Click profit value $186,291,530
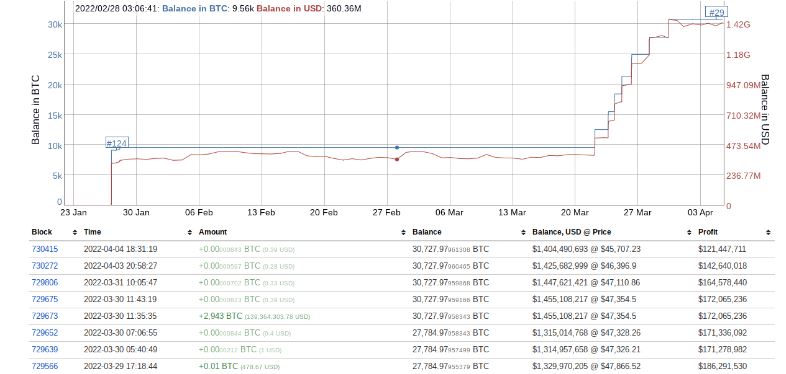The width and height of the screenshot is (786, 374). pos(722,366)
